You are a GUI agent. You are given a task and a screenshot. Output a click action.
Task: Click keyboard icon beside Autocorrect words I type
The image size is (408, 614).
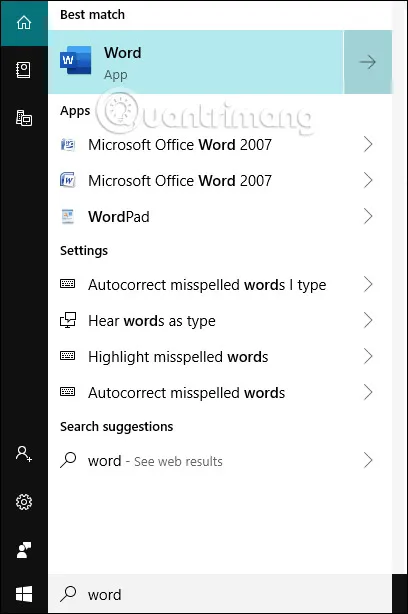point(68,284)
